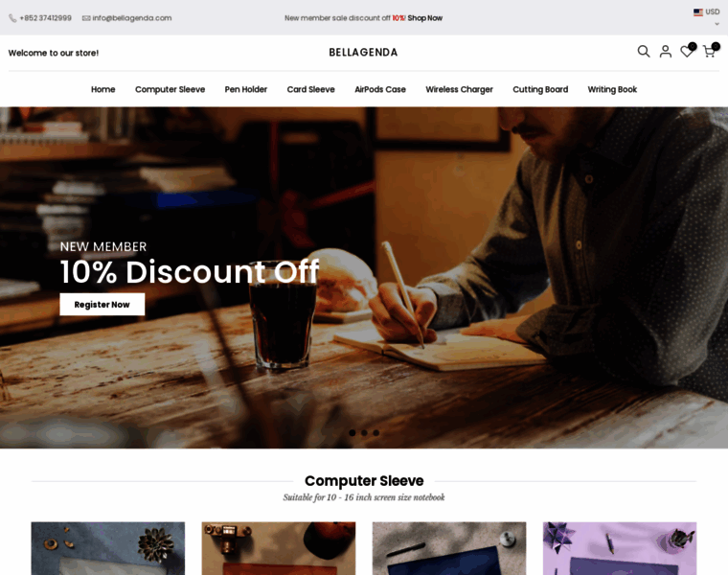This screenshot has height=575, width=728.
Task: Click the phone number +852 37412999
Action: [46, 18]
